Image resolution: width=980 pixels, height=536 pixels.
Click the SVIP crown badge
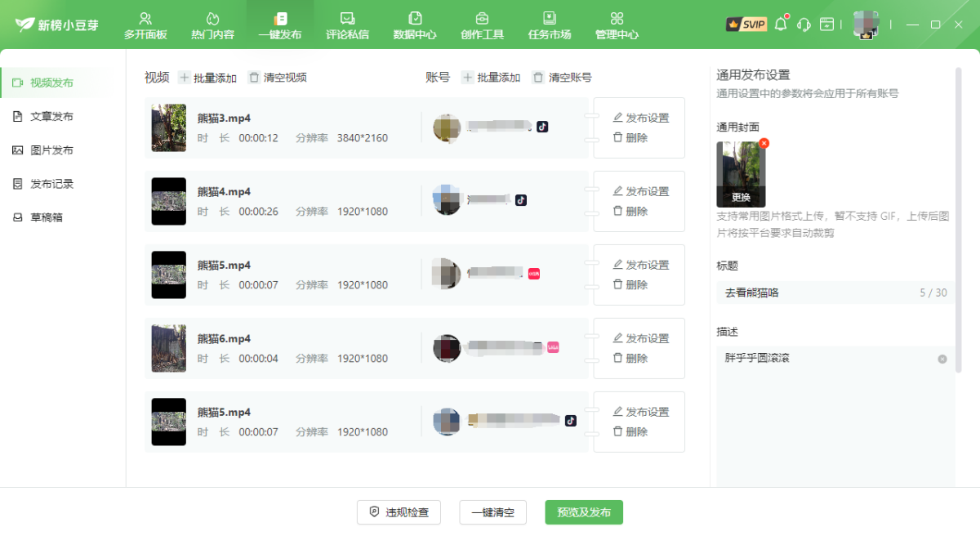point(746,25)
